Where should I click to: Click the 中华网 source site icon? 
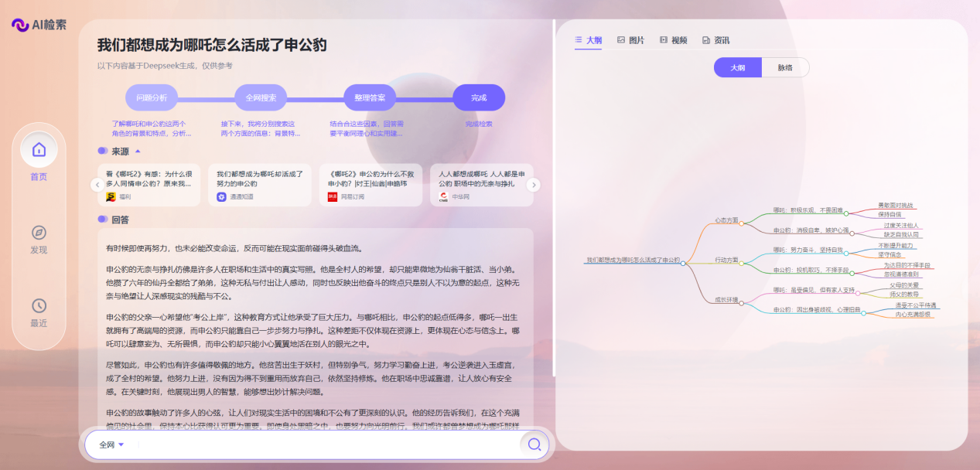(444, 197)
